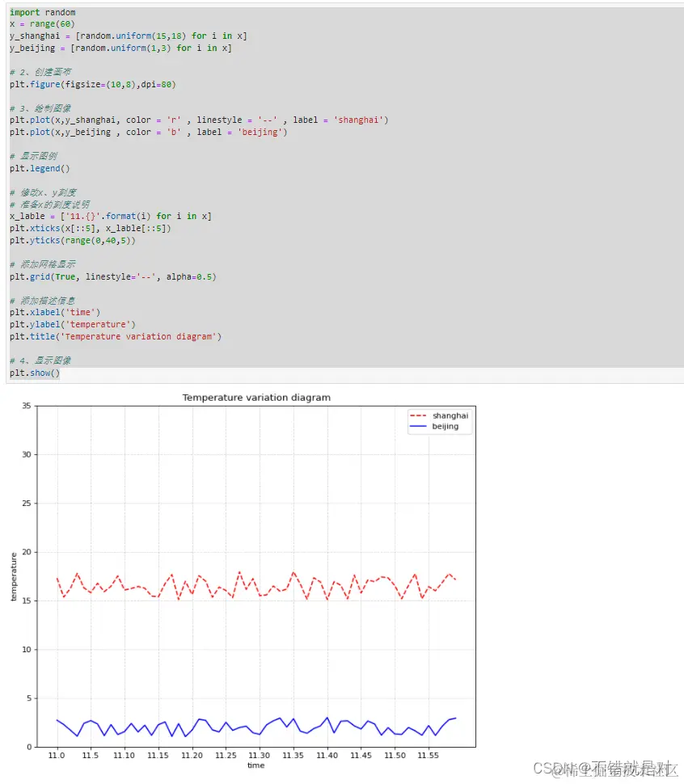This screenshot has width=684, height=784.
Task: Click the x-axis tick '11.5'
Action: [x=91, y=756]
